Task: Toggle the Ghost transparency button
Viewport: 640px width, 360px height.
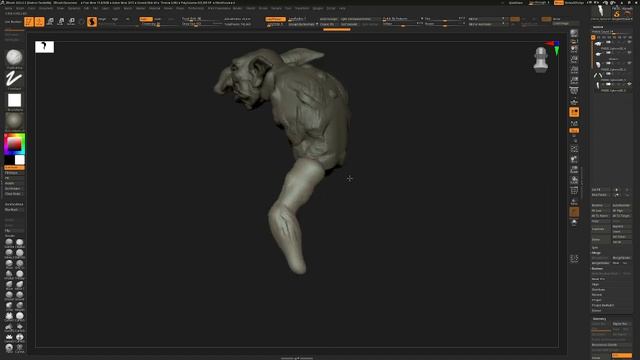Action: click(x=574, y=212)
